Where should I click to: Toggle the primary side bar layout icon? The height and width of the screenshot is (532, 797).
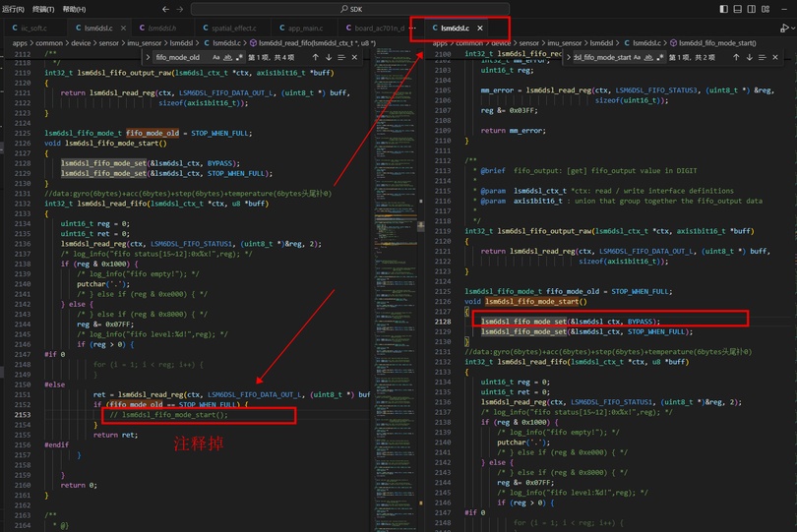[724, 9]
